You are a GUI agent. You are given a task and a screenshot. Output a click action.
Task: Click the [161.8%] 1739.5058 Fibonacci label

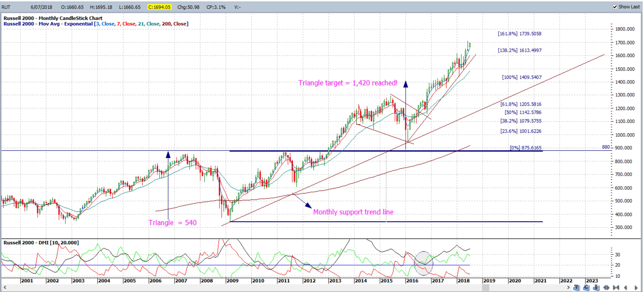pos(520,34)
